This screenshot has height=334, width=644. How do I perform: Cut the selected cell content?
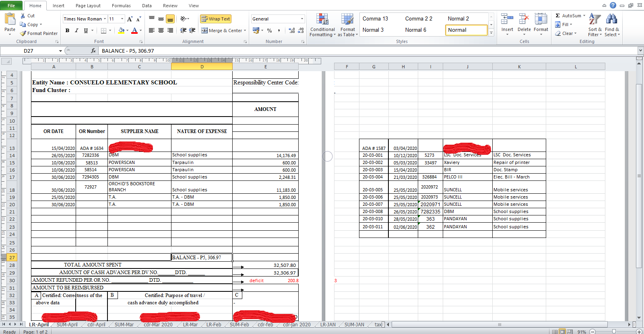pyautogui.click(x=27, y=16)
